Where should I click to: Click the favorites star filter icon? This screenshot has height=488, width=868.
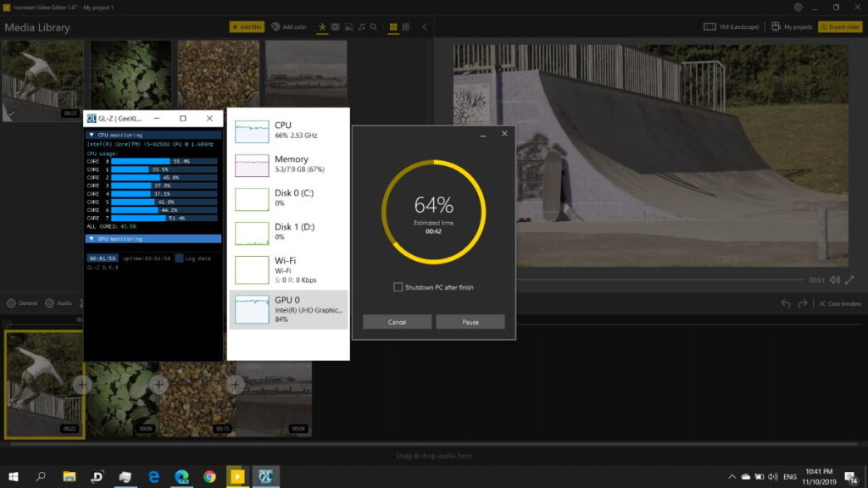pyautogui.click(x=322, y=27)
